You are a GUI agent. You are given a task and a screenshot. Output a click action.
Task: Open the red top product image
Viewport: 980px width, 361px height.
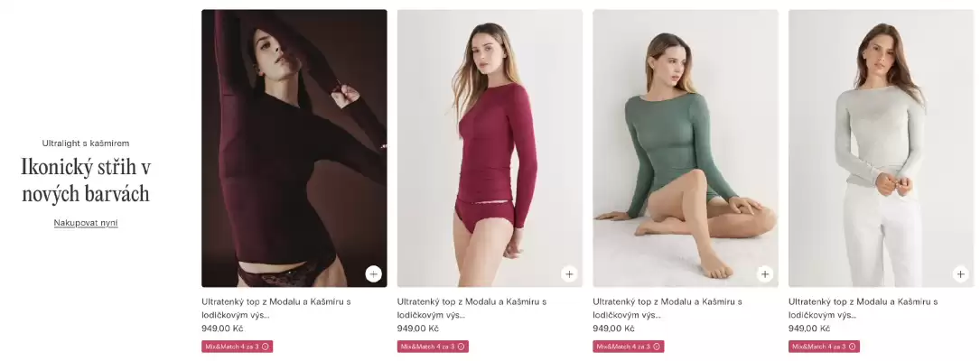[490, 148]
